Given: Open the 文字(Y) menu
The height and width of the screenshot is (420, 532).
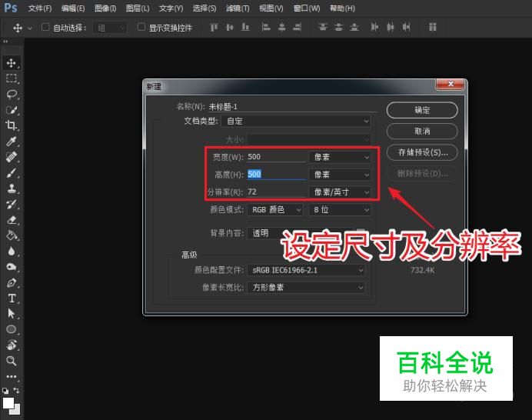Looking at the screenshot, I should click(x=171, y=8).
